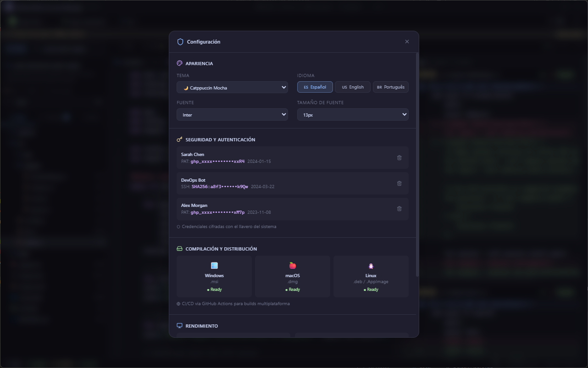The image size is (588, 368).
Task: Click the macOS apple icon
Action: (x=292, y=265)
